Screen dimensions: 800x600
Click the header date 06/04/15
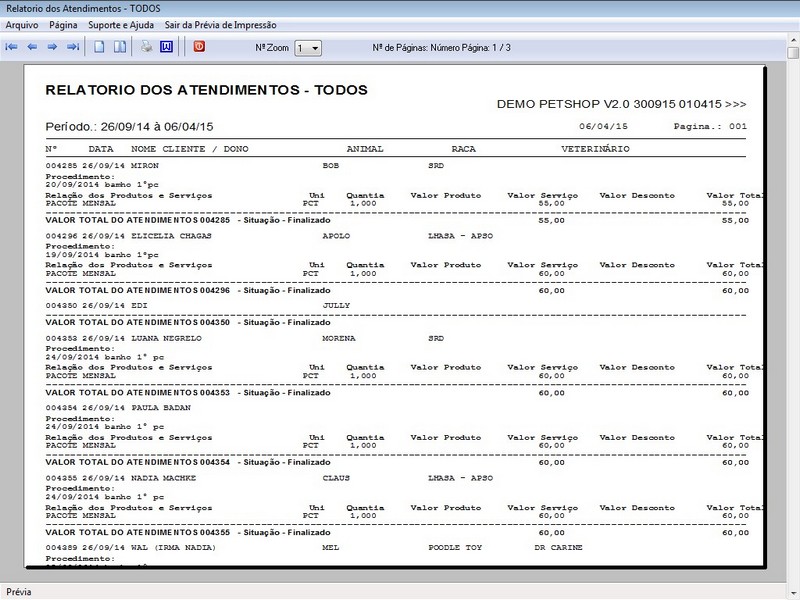pos(603,126)
